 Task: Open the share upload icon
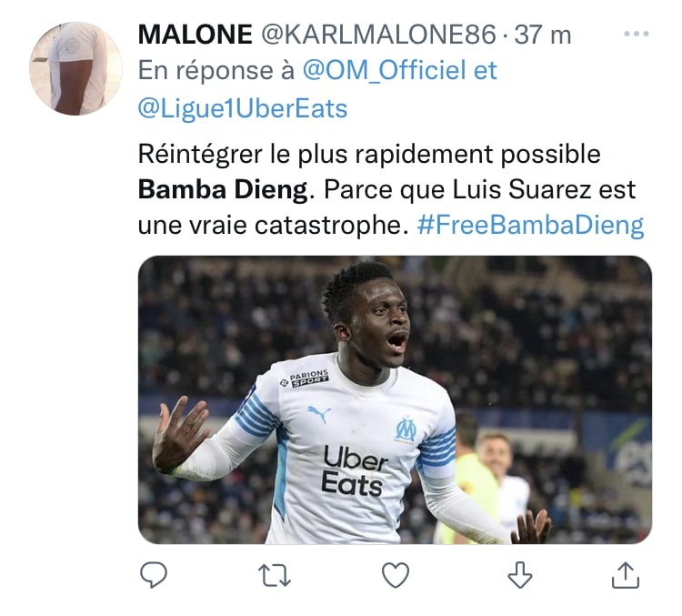[626, 575]
